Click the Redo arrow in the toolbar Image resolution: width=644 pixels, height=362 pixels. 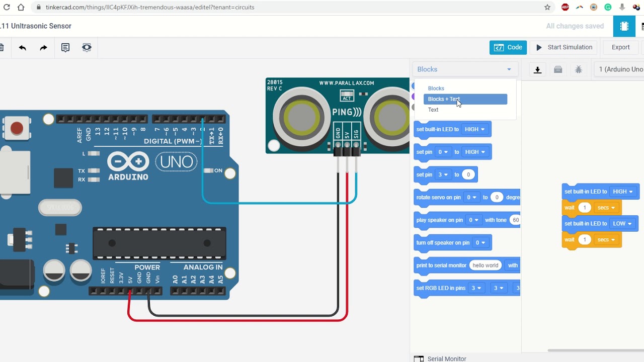point(43,48)
